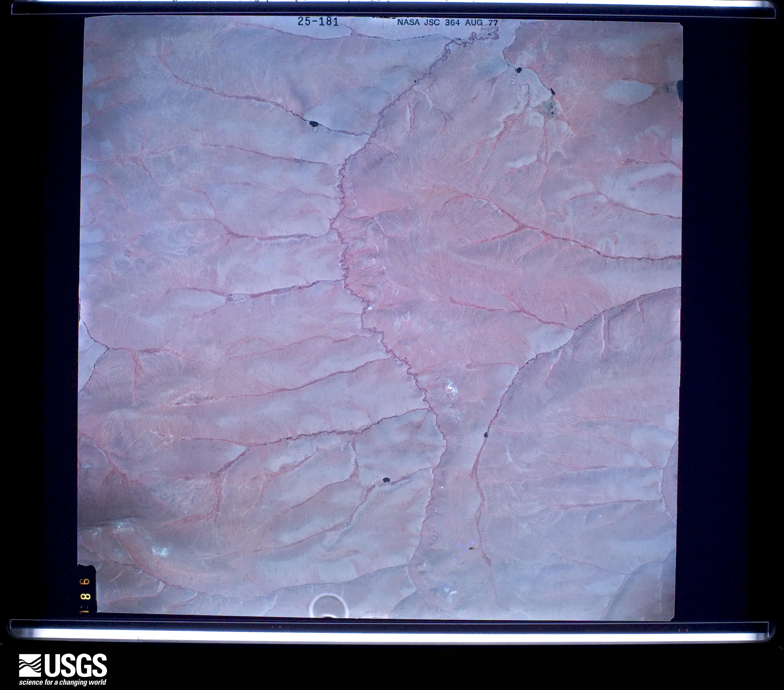Viewport: 784px width, 690px height.
Task: Click the "NASA JSC 364 AUG 77" label
Action: click(447, 23)
